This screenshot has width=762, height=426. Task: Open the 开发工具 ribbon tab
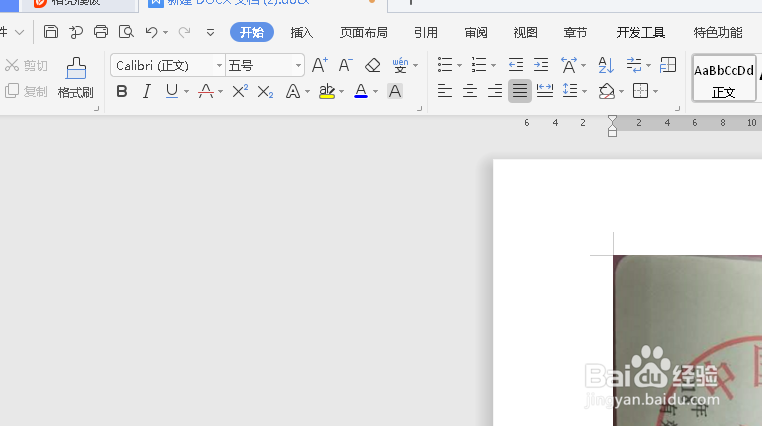[641, 33]
